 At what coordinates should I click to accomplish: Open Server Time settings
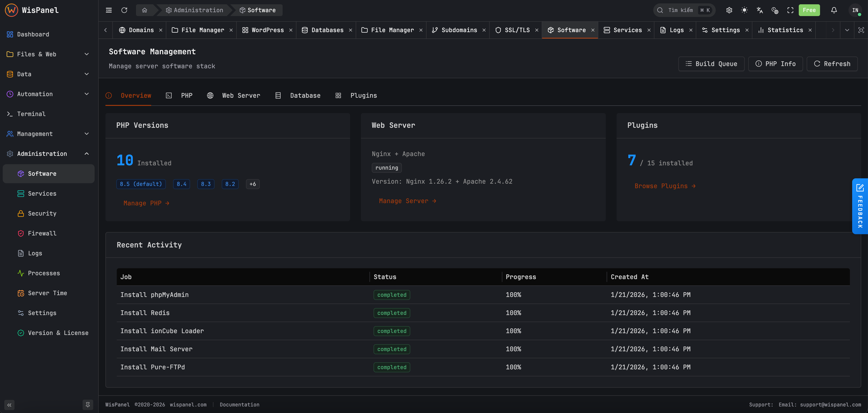coord(48,293)
